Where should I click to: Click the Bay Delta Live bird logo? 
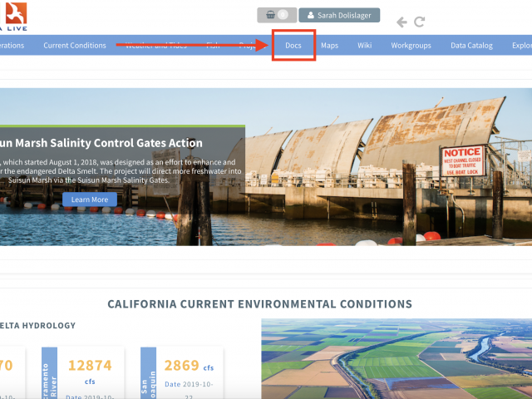pos(17,13)
